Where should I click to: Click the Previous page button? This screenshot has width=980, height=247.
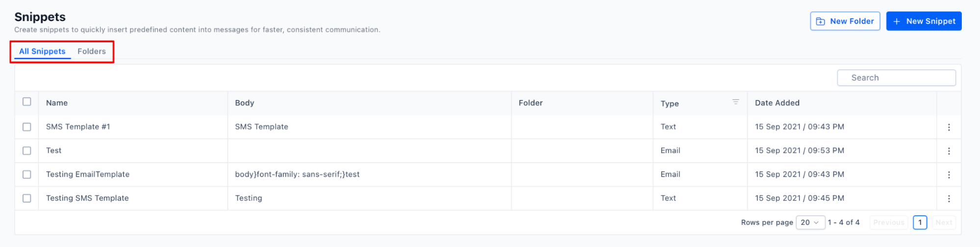point(888,222)
